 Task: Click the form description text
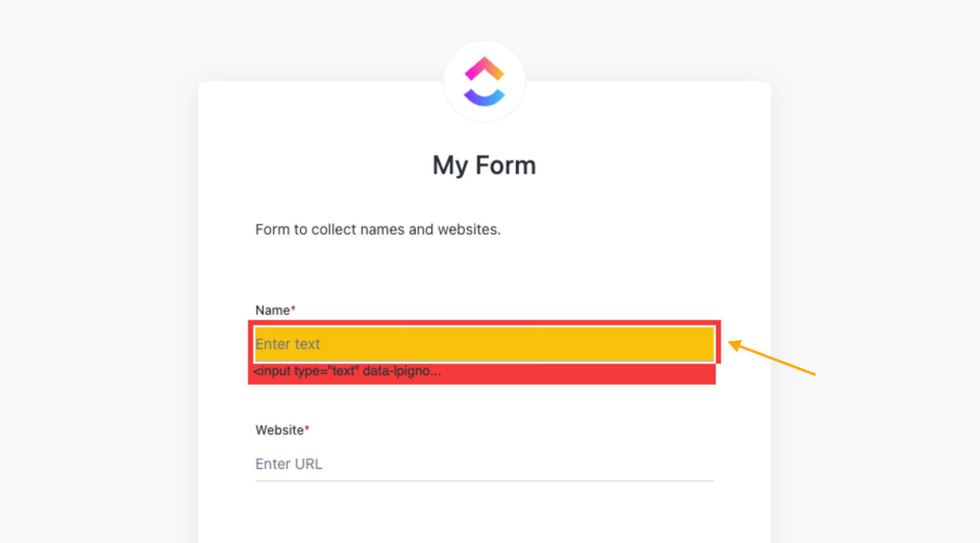point(378,229)
